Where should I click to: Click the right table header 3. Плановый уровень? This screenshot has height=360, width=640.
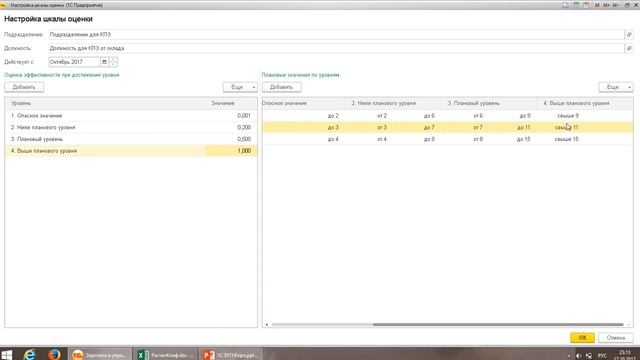coord(490,104)
